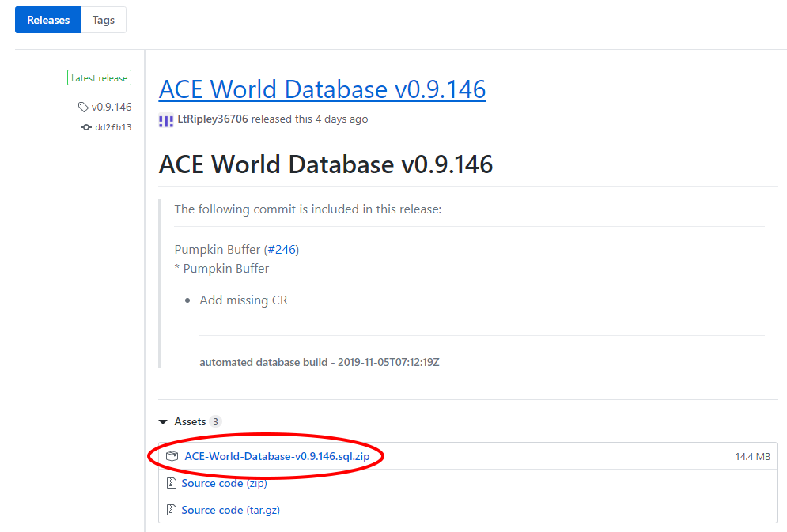Open commit dd2fb13
This screenshot has height=532, width=787.
[113, 127]
